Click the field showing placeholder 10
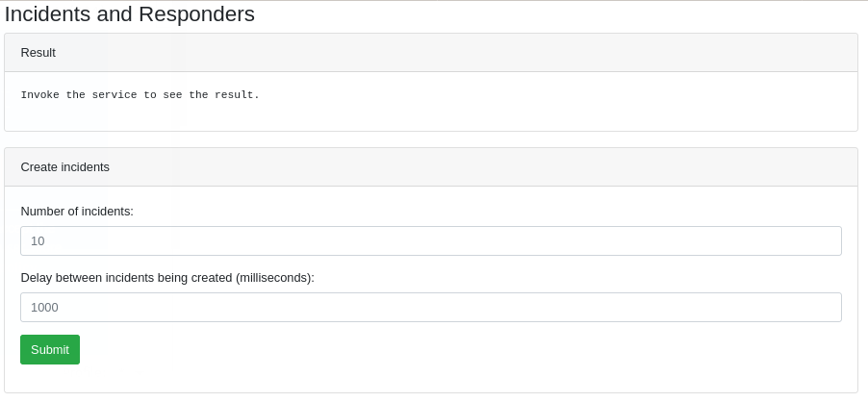Image resolution: width=868 pixels, height=402 pixels. 430,240
